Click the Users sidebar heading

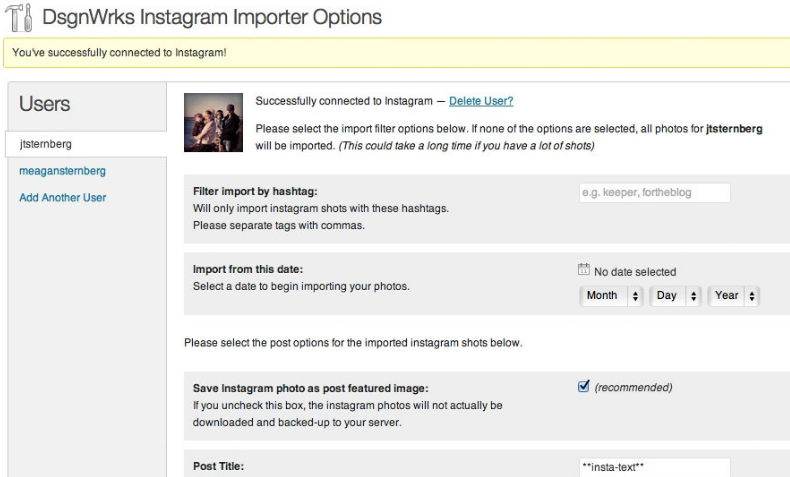[45, 104]
